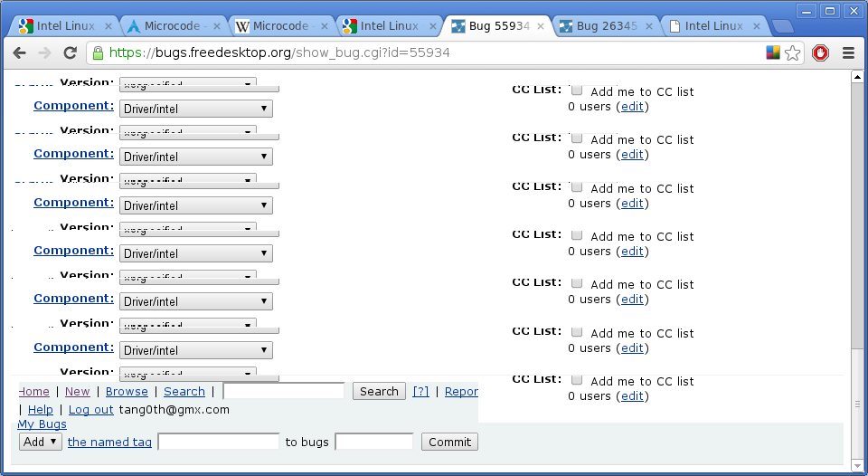Click the browser back arrow button

pyautogui.click(x=20, y=53)
